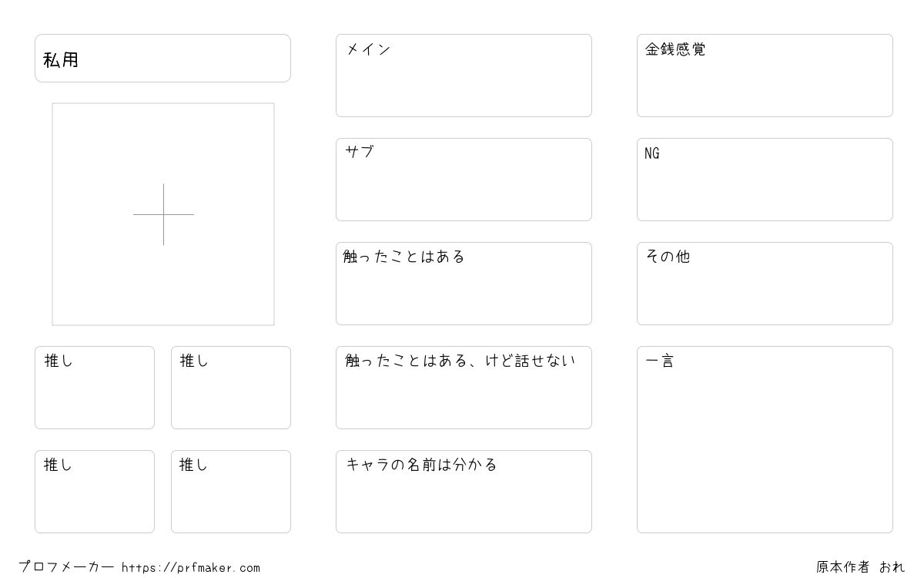Viewport: 924px width, 578px height.
Task: Select the bottom-left 推し box
Action: (x=95, y=492)
